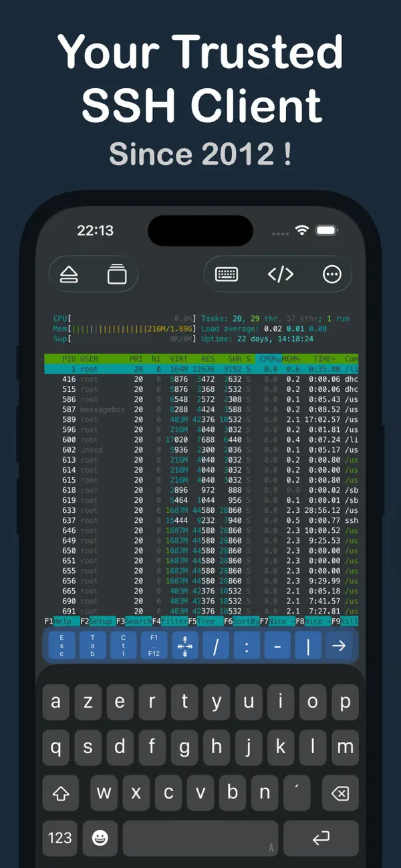Click the VIRT column header
Image resolution: width=401 pixels, height=868 pixels.
[179, 359]
